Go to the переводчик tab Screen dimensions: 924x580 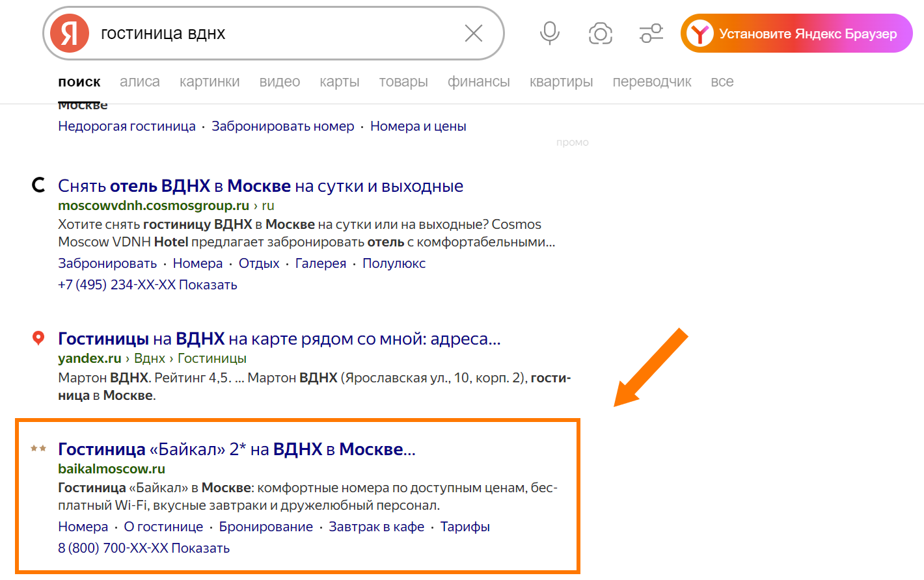[651, 82]
